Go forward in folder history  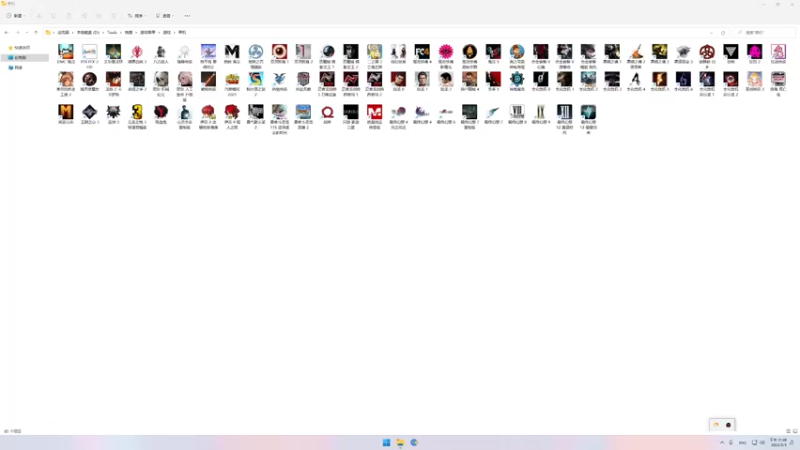coord(17,32)
